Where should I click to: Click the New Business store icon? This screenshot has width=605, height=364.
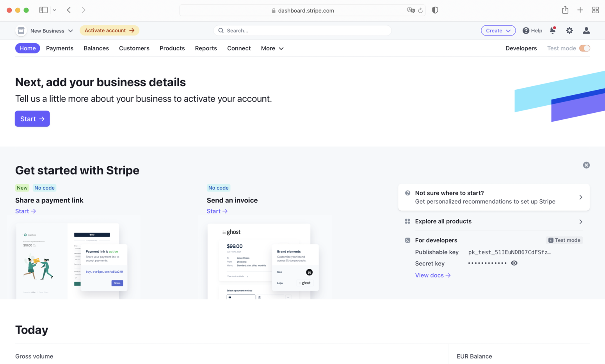pyautogui.click(x=21, y=30)
